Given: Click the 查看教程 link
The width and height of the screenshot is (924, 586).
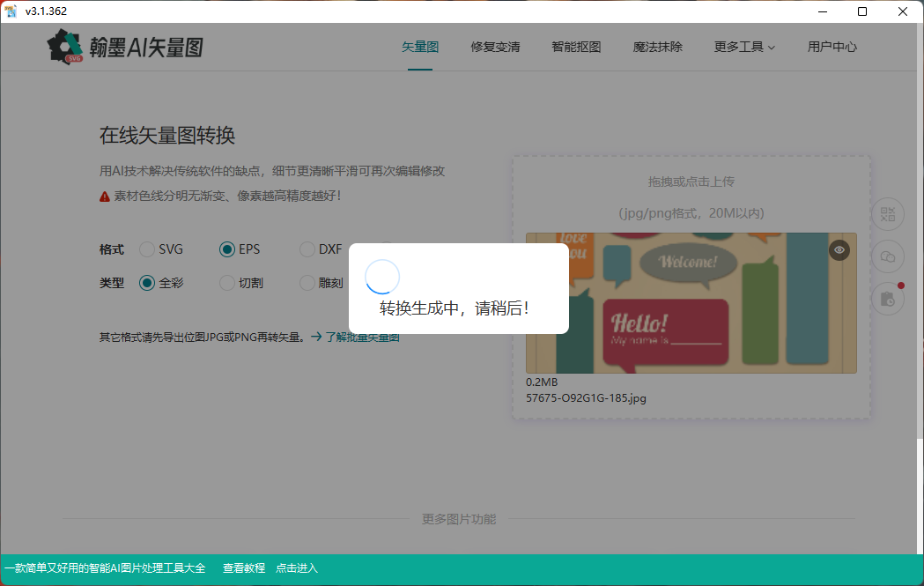Looking at the screenshot, I should tap(242, 567).
